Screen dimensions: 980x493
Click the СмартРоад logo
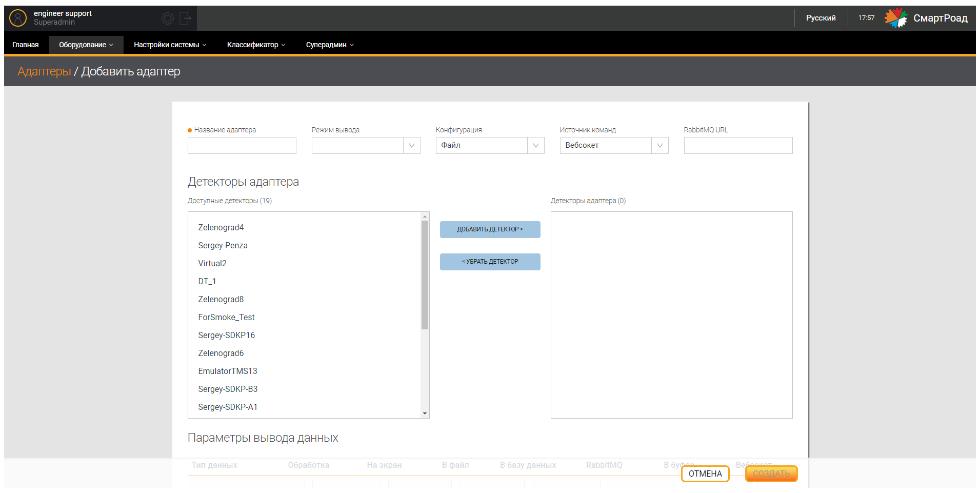(x=926, y=18)
